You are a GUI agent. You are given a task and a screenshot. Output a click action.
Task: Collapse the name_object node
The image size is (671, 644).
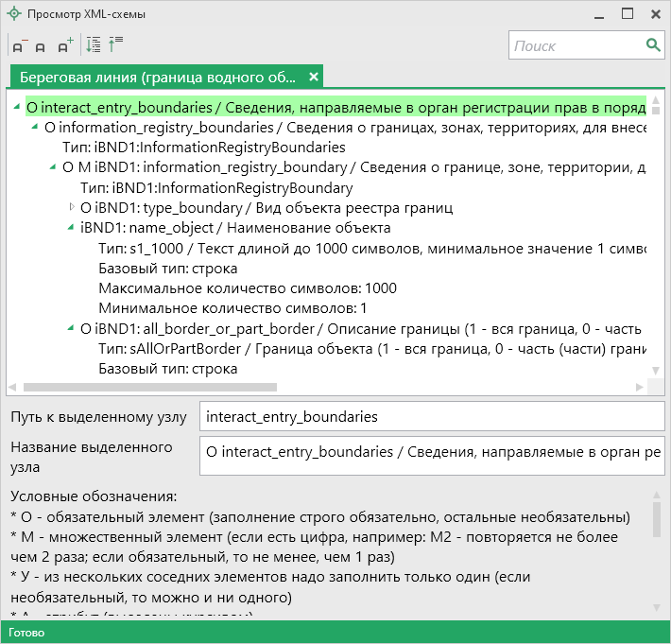tap(71, 228)
